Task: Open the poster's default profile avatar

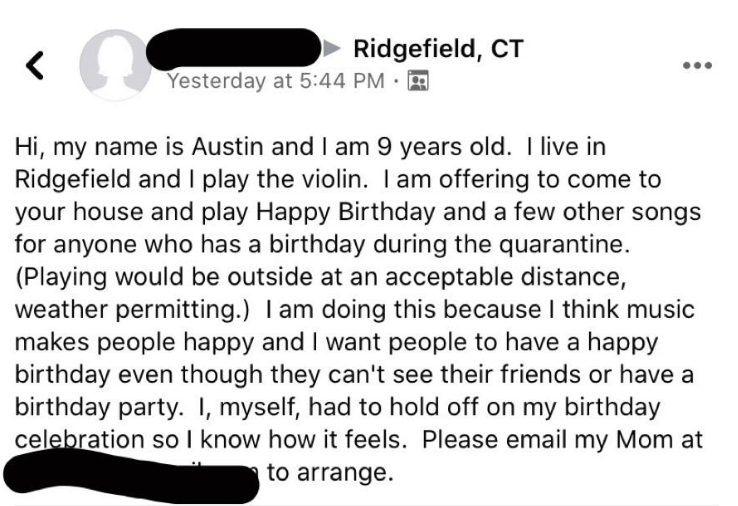Action: click(x=115, y=65)
